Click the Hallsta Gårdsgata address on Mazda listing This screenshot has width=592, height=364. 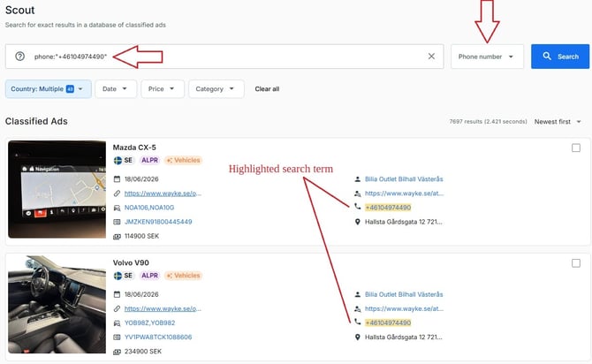(403, 222)
